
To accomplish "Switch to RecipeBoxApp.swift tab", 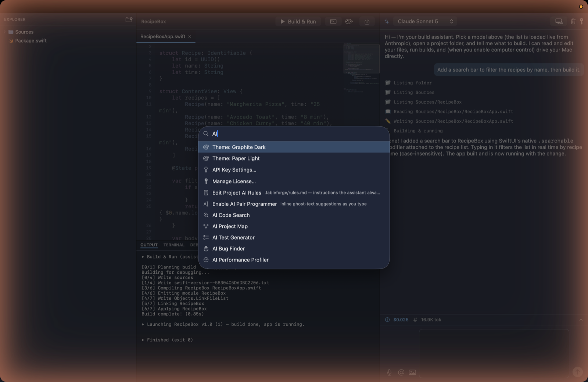I will pyautogui.click(x=162, y=36).
